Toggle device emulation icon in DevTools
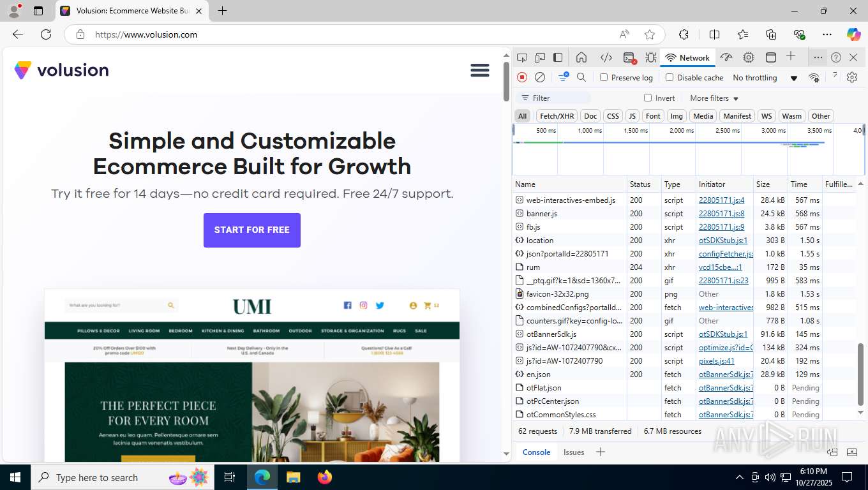The image size is (868, 490). (540, 57)
